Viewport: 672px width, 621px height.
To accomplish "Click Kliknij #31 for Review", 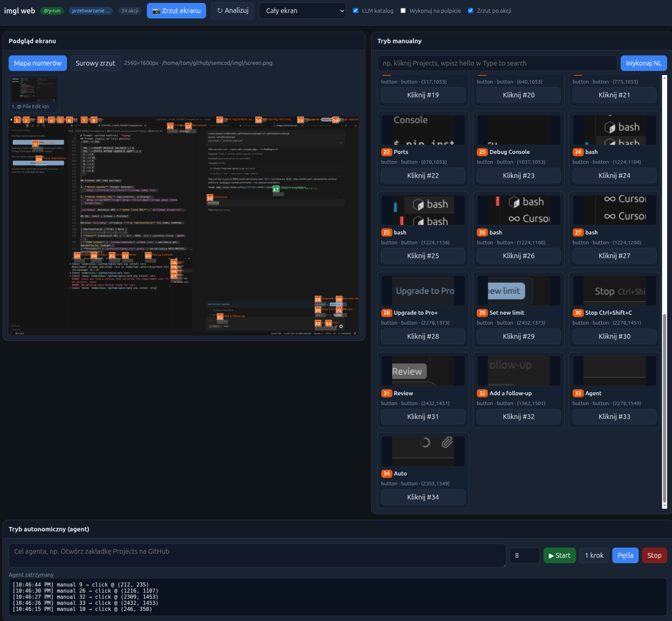I will click(423, 417).
